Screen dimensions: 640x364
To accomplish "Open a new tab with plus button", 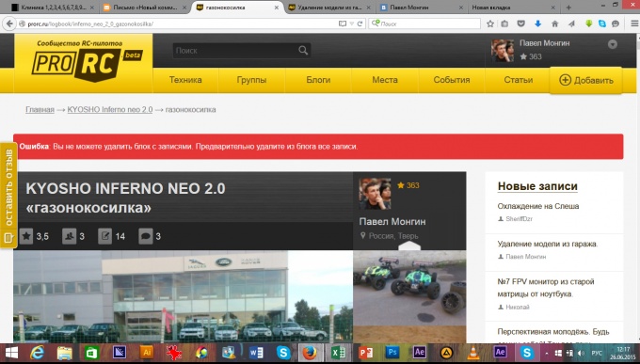I will (x=568, y=8).
